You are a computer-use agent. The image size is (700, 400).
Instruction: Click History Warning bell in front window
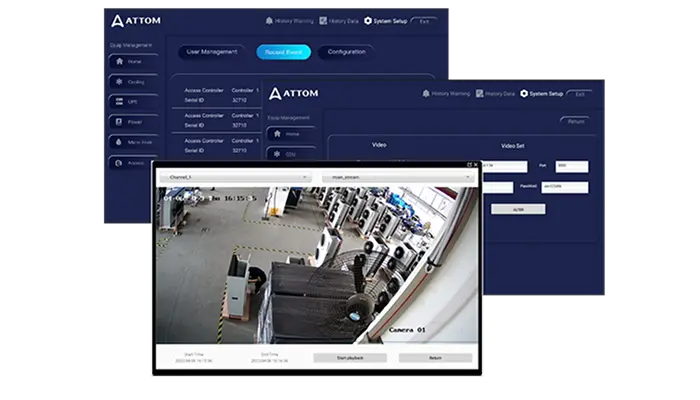426,93
